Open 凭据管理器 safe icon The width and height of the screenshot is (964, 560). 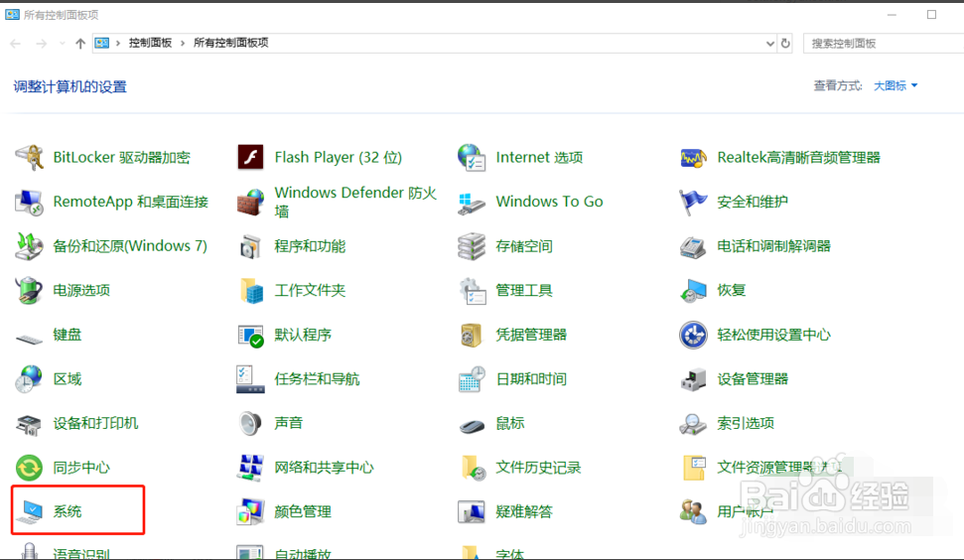(471, 335)
